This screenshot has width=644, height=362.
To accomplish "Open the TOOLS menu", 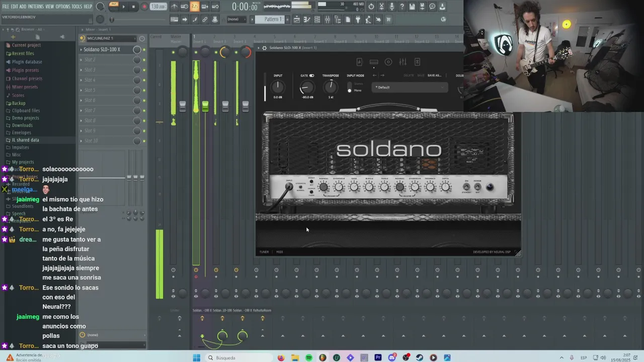I will coord(76,7).
